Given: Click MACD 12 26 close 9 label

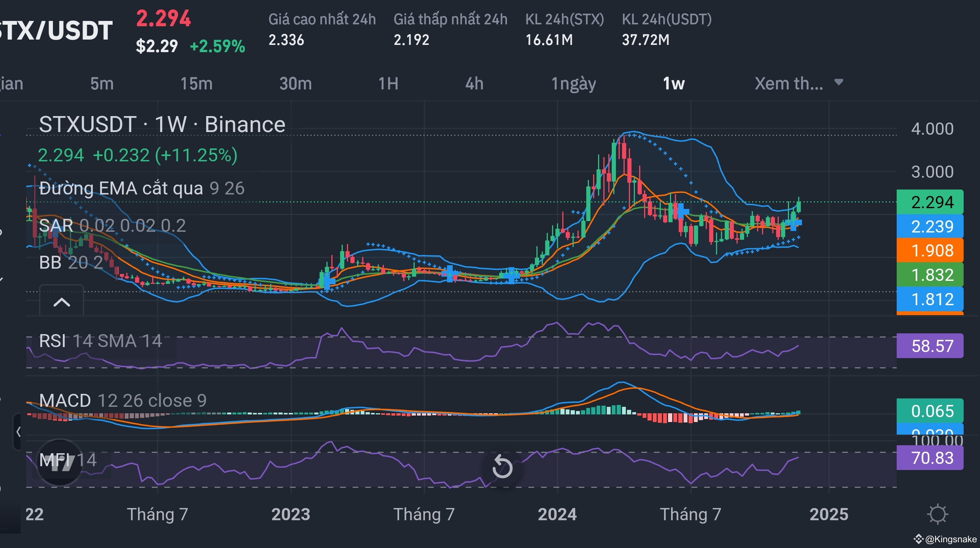Looking at the screenshot, I should [123, 400].
